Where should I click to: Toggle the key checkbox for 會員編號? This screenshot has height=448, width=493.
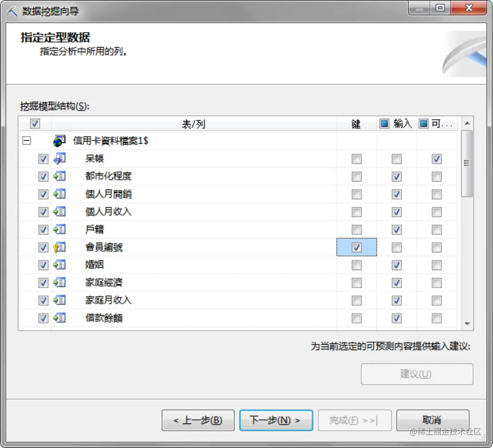(356, 247)
